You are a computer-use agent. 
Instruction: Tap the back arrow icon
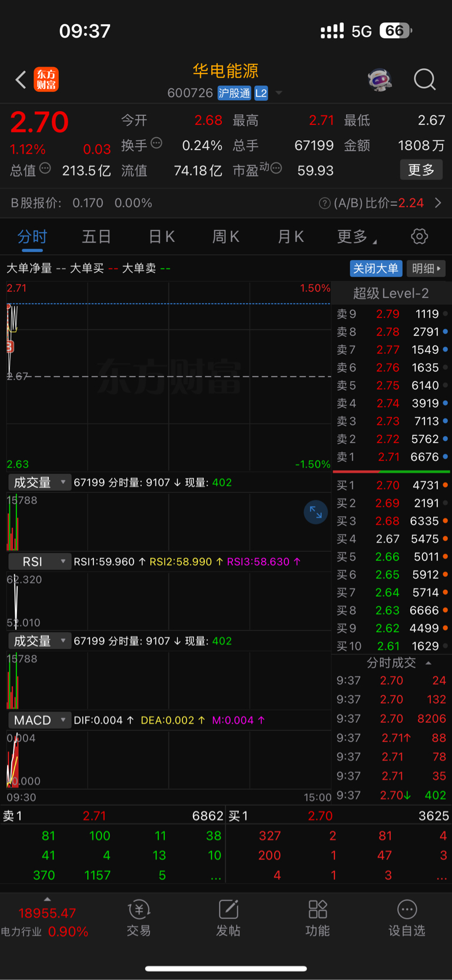click(x=21, y=79)
